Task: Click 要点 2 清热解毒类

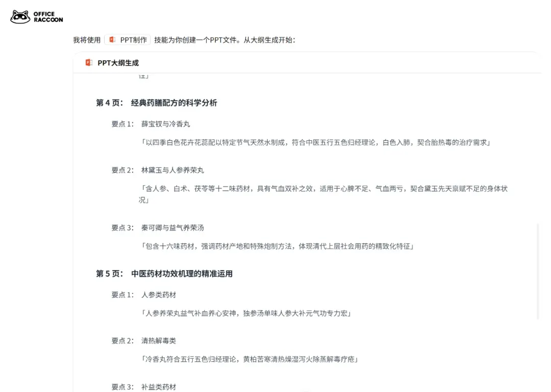Action: pos(143,340)
